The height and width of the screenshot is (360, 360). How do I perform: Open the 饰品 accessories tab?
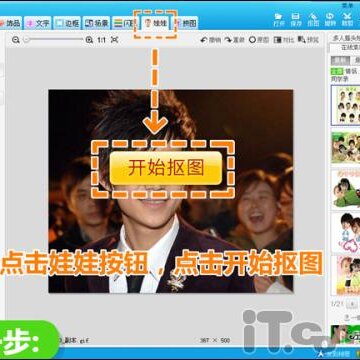[x=10, y=23]
